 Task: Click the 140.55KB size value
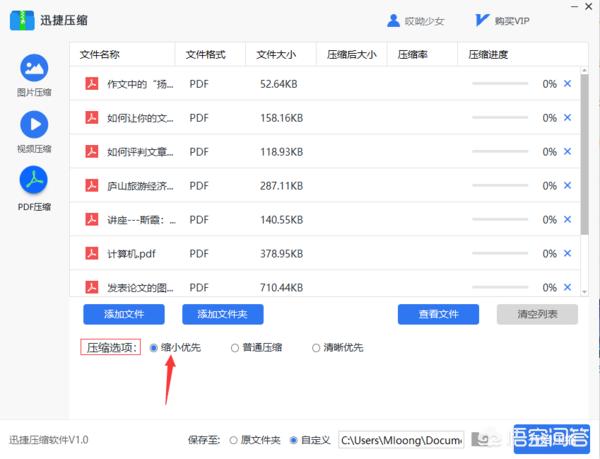pyautogui.click(x=282, y=220)
